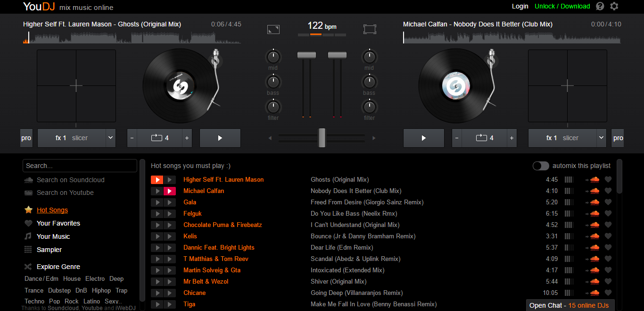Open Hot Songs playlist

point(52,210)
